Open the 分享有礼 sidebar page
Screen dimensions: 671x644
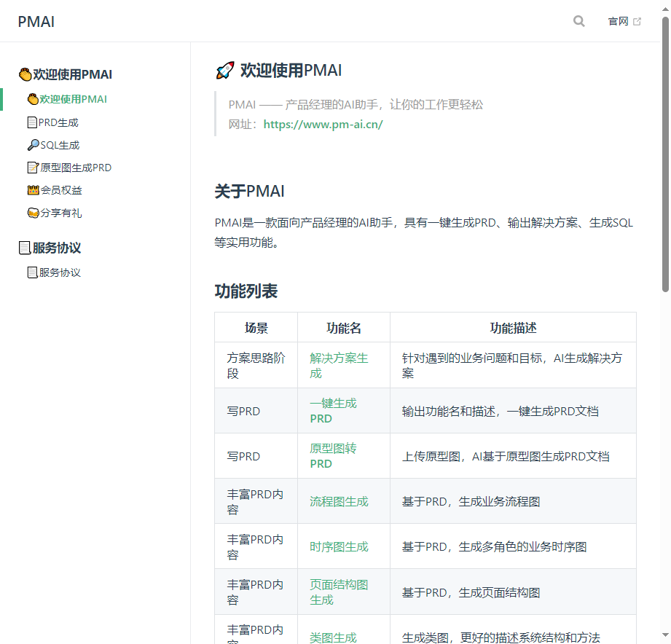(55, 213)
